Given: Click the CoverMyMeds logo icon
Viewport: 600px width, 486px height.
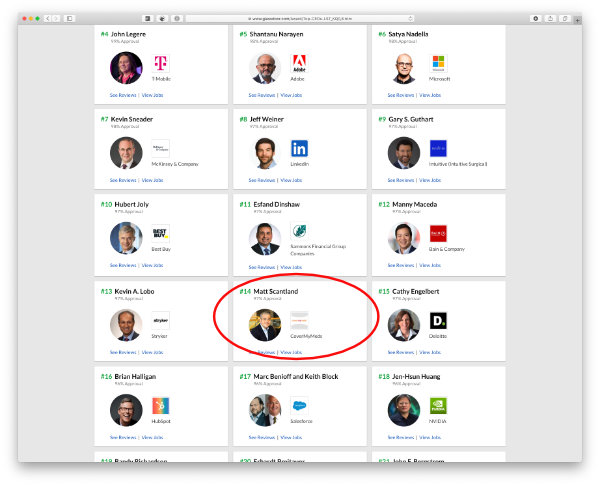Looking at the screenshot, I should point(299,321).
